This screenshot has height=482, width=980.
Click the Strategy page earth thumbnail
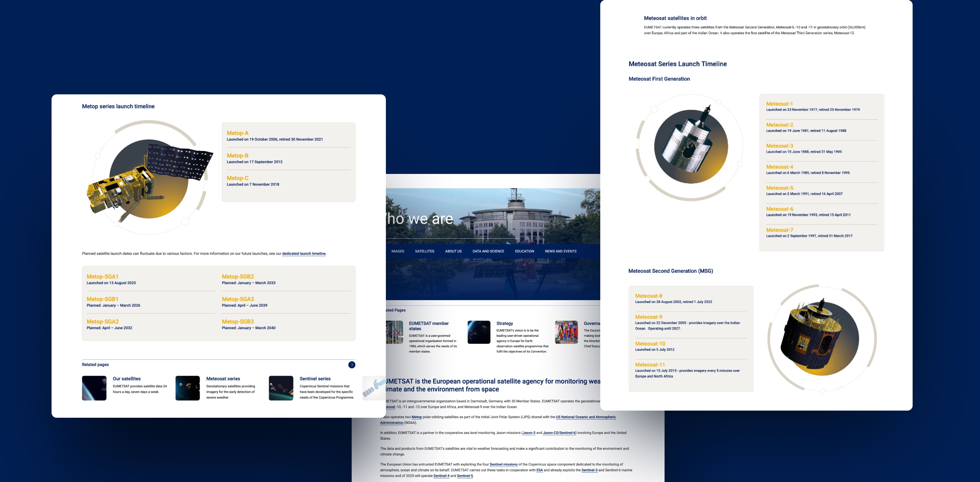point(479,332)
